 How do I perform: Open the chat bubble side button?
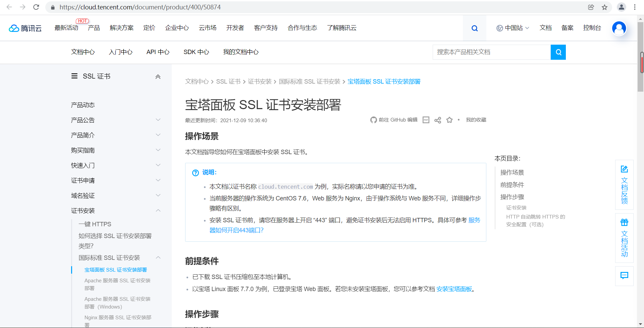624,276
